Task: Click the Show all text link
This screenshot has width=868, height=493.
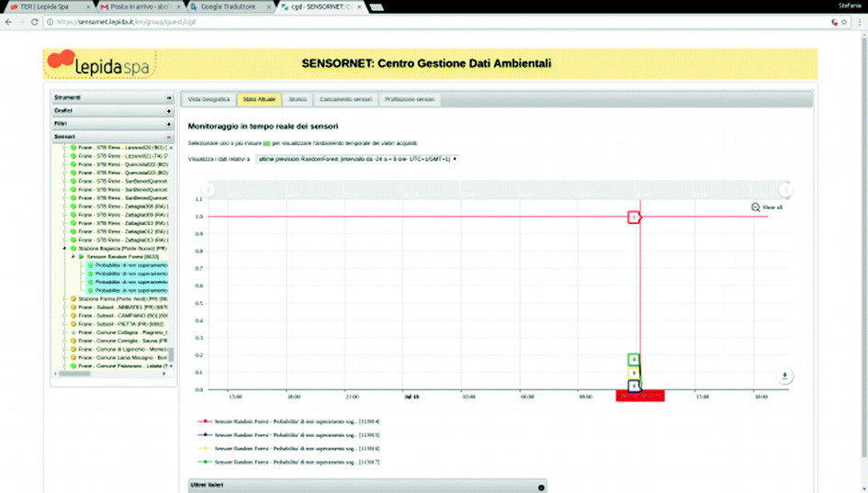Action: [772, 207]
